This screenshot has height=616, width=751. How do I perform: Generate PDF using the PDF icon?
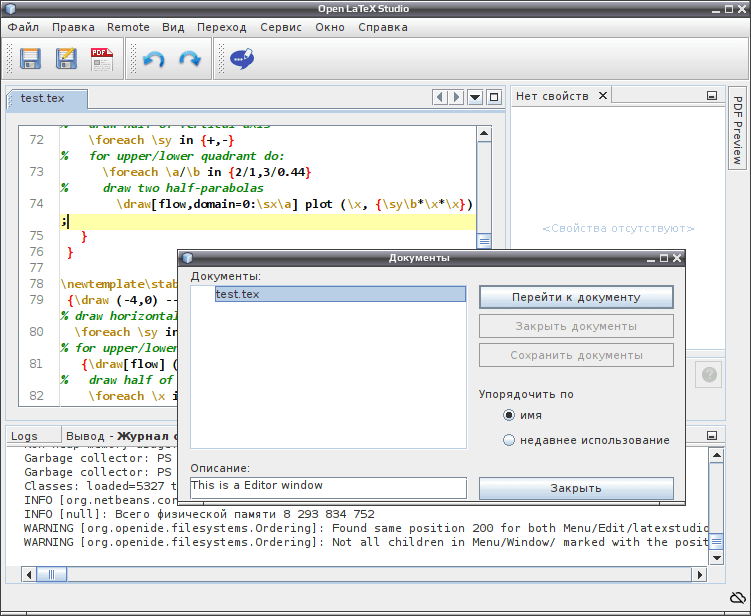[102, 59]
